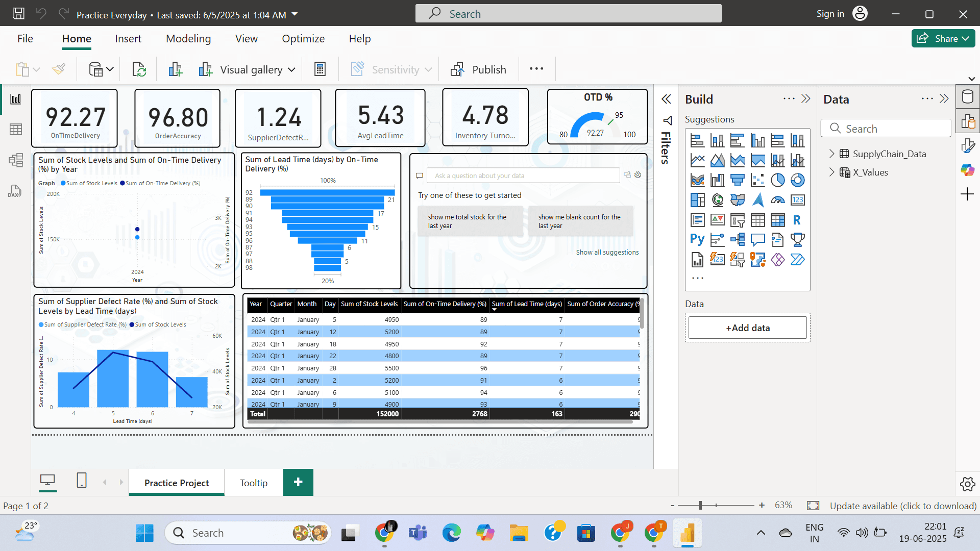Adjust the zoom slider handle

(x=700, y=505)
